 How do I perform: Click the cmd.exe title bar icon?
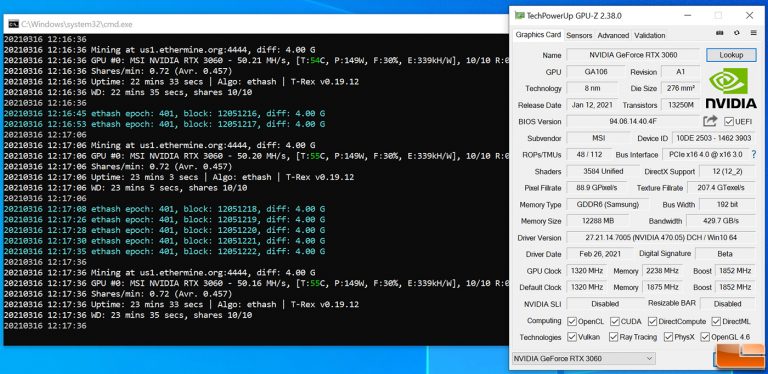click(x=14, y=24)
